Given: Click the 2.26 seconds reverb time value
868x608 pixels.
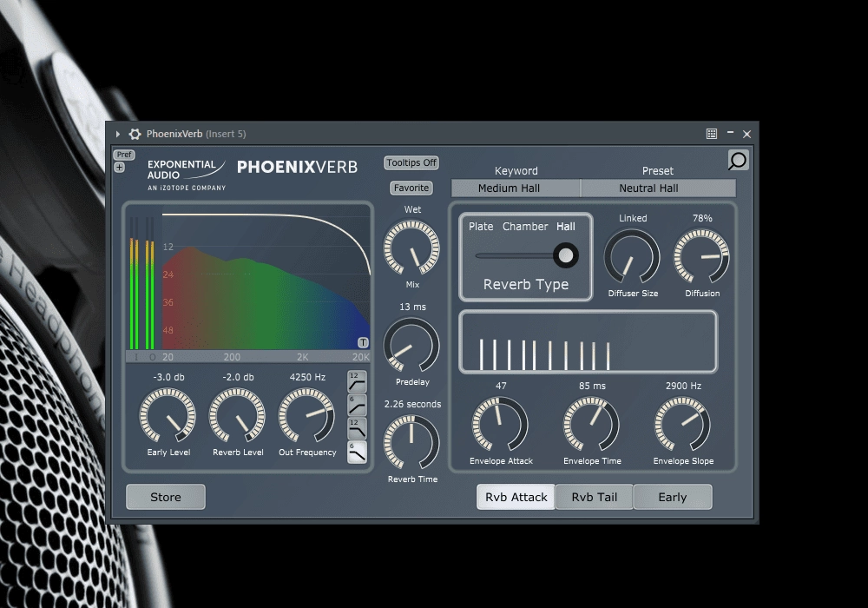Looking at the screenshot, I should pos(412,404).
